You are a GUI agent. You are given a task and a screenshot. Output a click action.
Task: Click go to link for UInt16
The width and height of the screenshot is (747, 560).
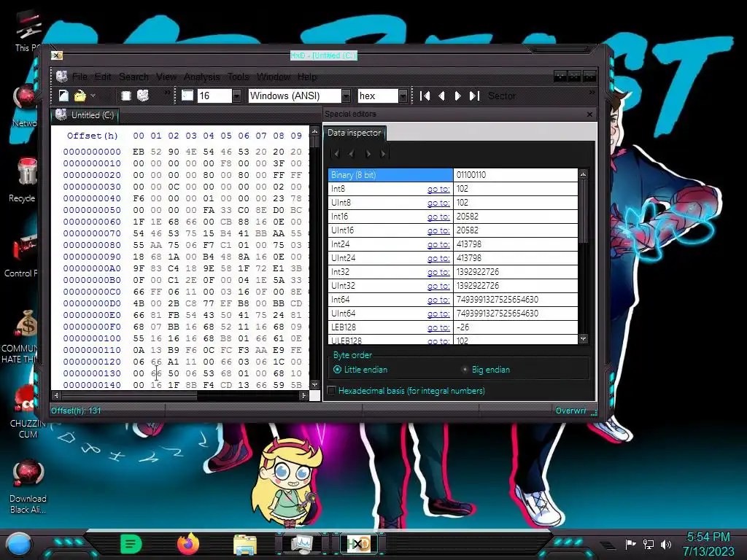(x=438, y=230)
